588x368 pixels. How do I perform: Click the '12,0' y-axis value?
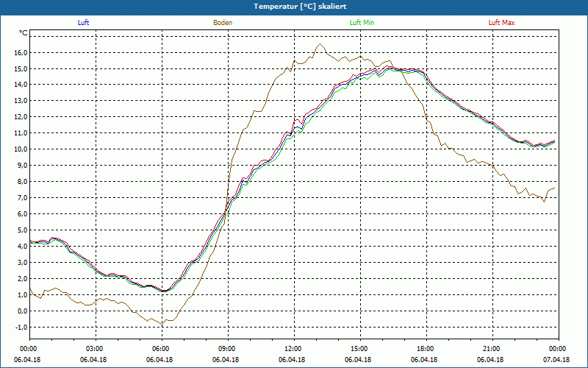pyautogui.click(x=21, y=117)
